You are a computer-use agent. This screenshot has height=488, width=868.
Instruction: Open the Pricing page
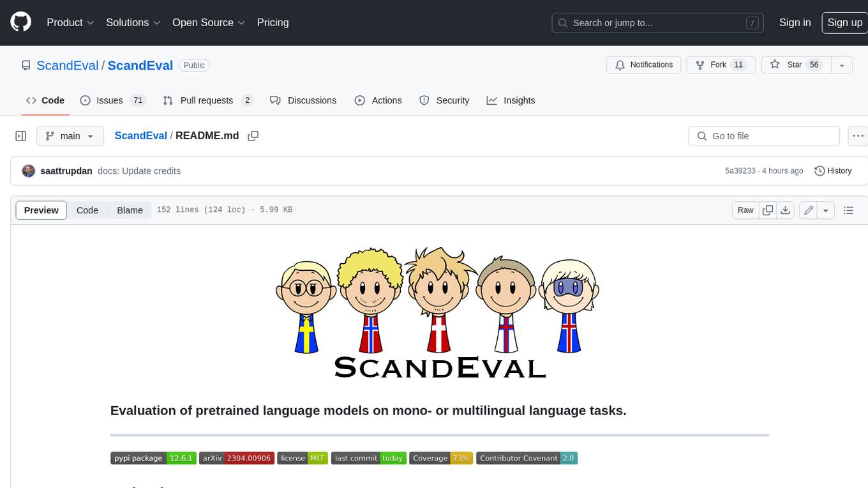273,22
